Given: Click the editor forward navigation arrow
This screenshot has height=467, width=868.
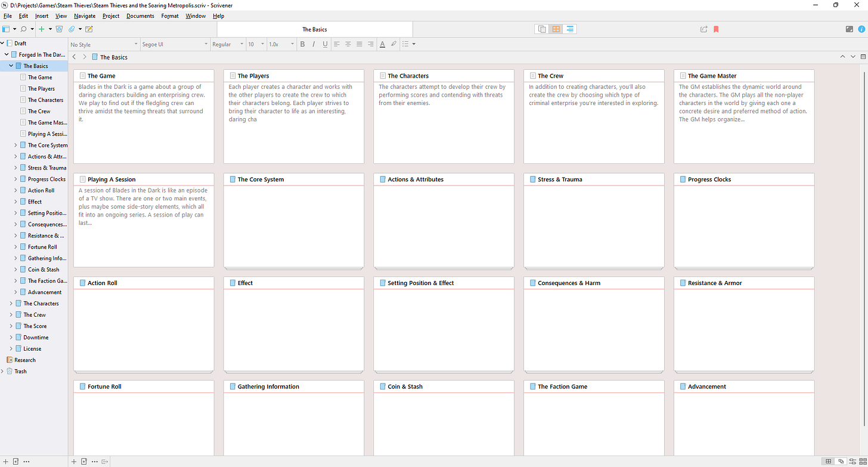Looking at the screenshot, I should [x=85, y=57].
